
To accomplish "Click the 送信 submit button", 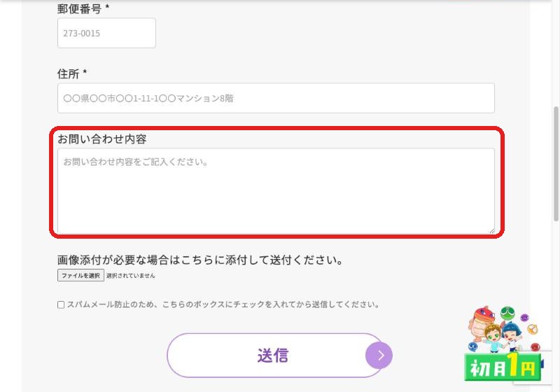I will 276,355.
